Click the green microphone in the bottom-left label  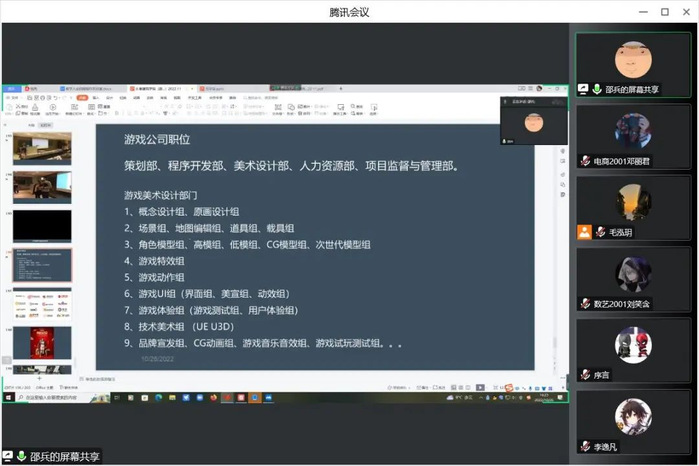click(x=21, y=457)
